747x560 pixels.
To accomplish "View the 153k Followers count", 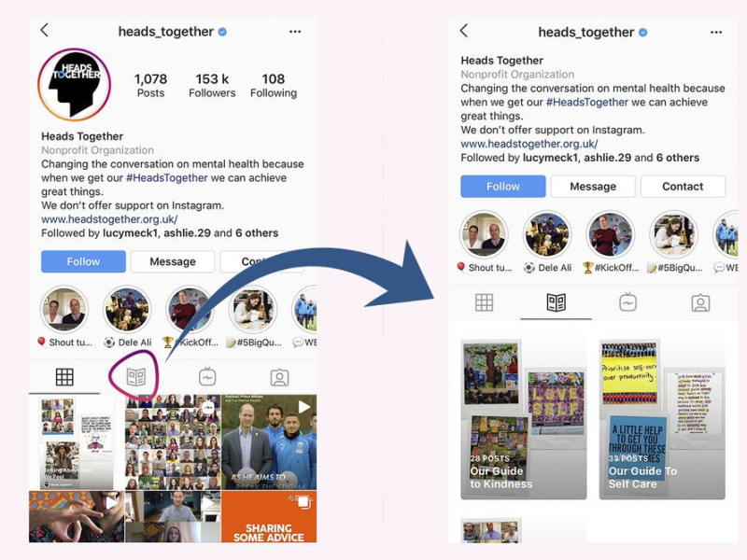I will (212, 85).
